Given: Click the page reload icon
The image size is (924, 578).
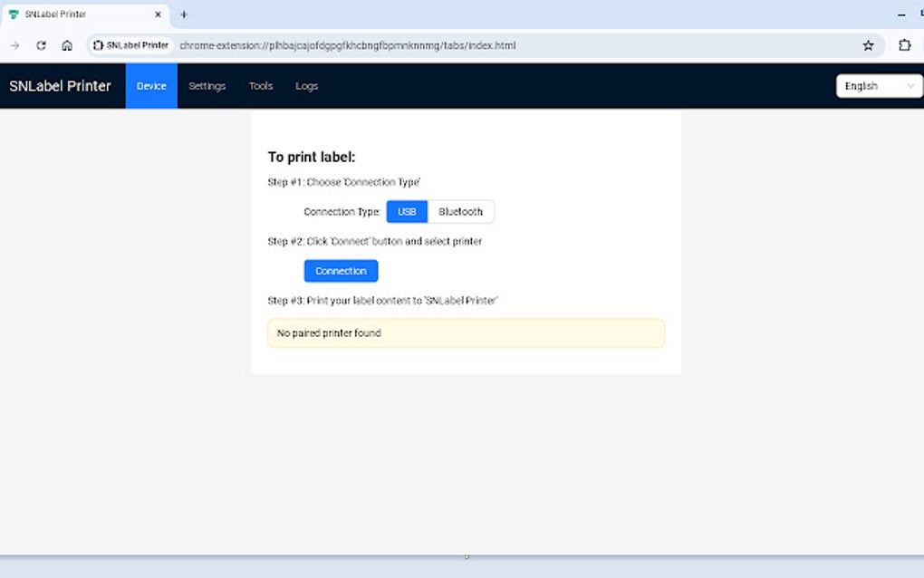Looking at the screenshot, I should pyautogui.click(x=40, y=44).
